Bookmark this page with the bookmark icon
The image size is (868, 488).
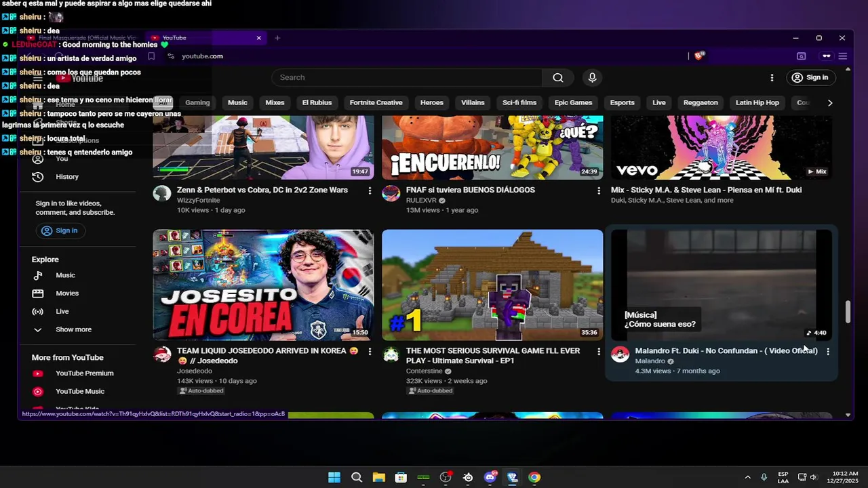(x=151, y=56)
